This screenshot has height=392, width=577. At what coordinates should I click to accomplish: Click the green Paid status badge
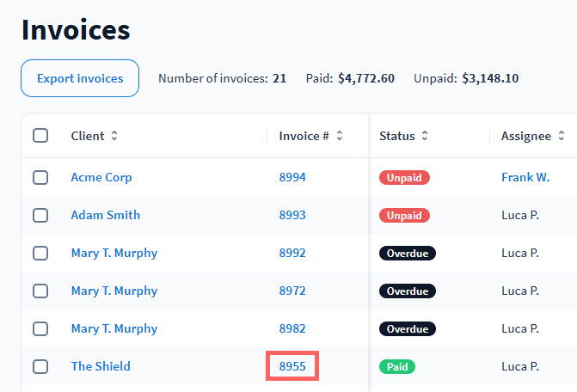(x=397, y=366)
